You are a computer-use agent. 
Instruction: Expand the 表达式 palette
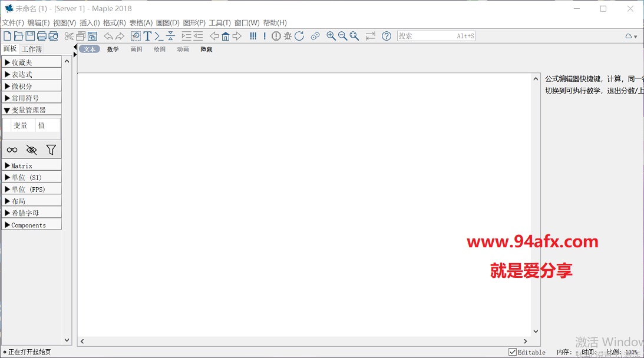(x=32, y=74)
